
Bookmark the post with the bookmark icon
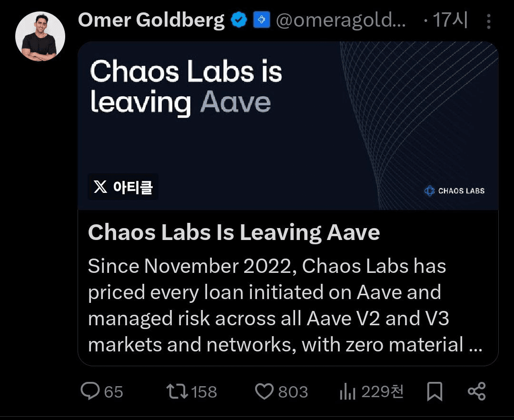[x=434, y=391]
